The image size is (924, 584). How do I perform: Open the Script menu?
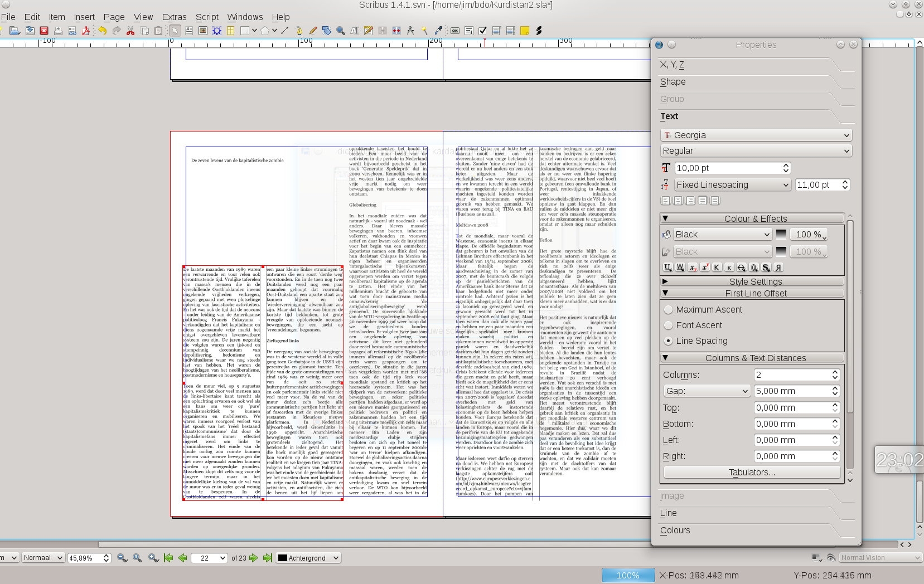click(207, 17)
